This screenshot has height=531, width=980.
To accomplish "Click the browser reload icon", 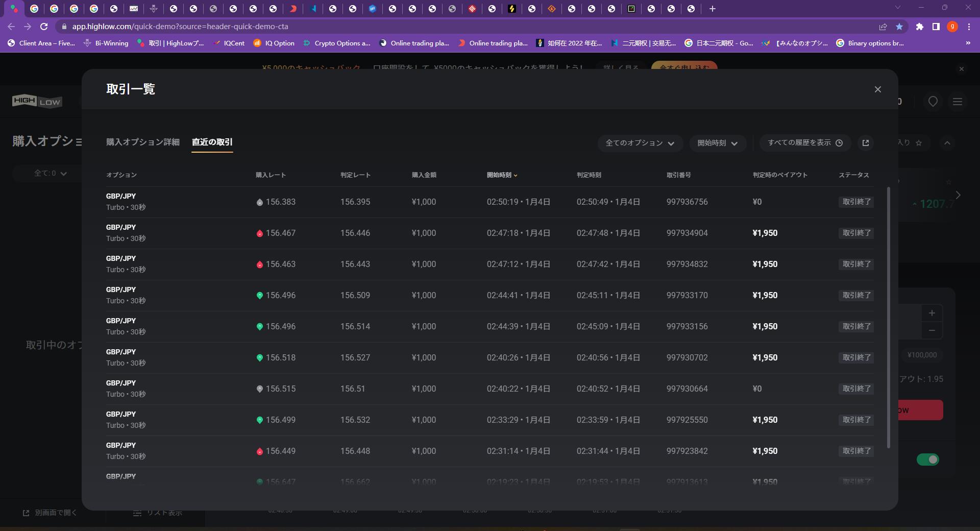I will coord(44,27).
